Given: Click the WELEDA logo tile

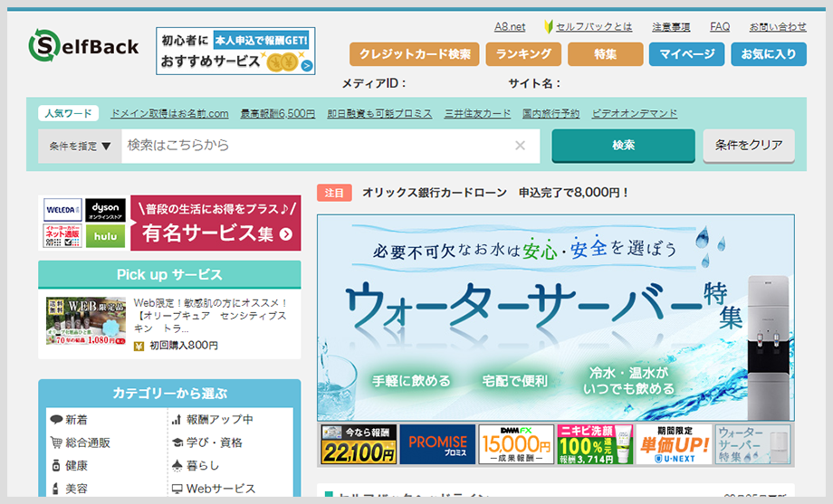Looking at the screenshot, I should click(62, 210).
